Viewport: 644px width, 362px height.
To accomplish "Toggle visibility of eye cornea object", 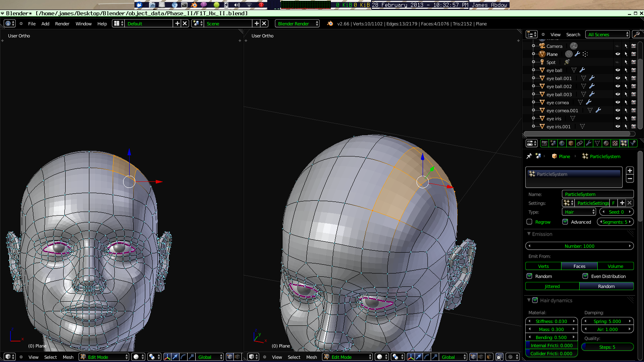I will (617, 102).
